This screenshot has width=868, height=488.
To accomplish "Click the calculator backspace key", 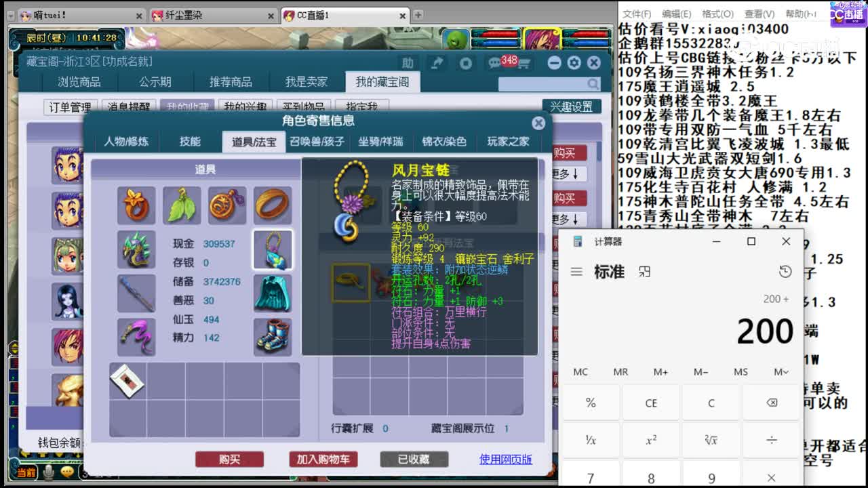I will pyautogui.click(x=772, y=403).
